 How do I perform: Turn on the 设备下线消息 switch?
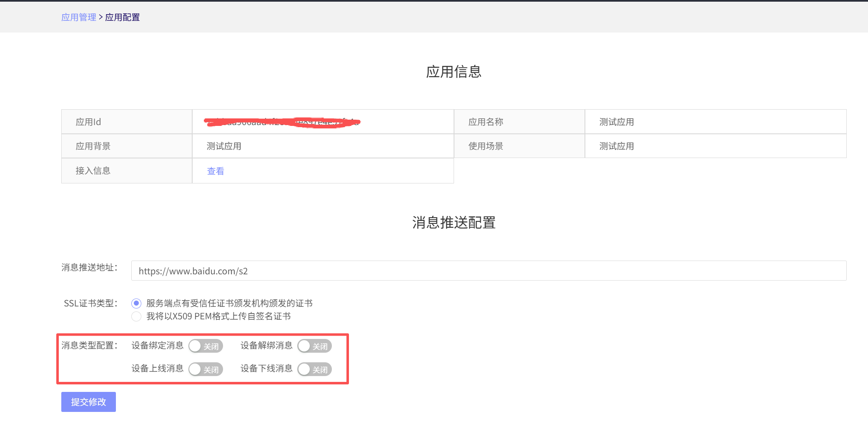coord(314,369)
